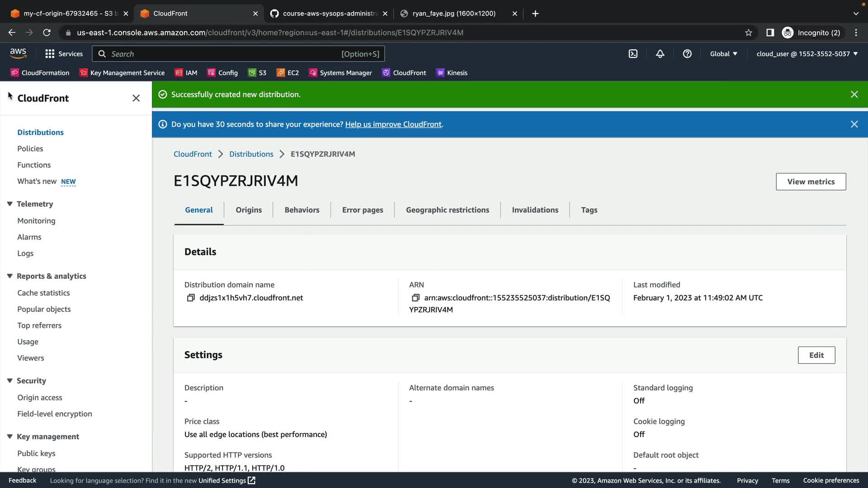The image size is (868, 488).
Task: Switch to the Invalidations tab
Action: point(535,210)
